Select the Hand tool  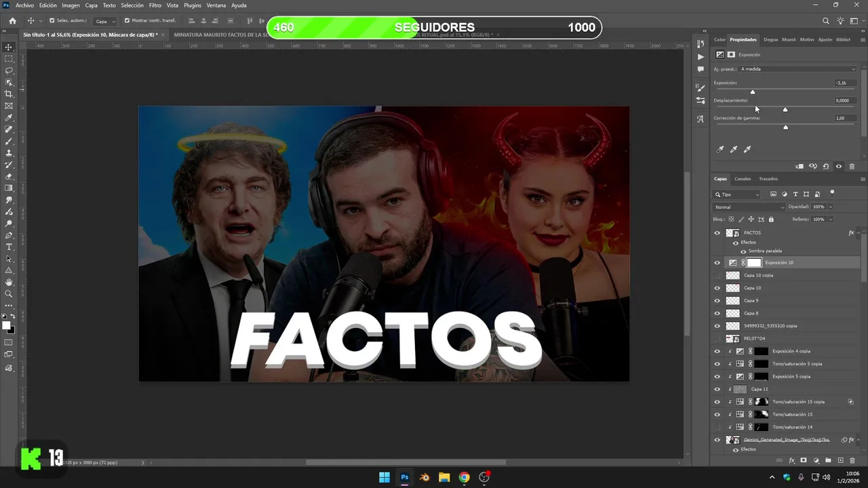click(x=9, y=282)
